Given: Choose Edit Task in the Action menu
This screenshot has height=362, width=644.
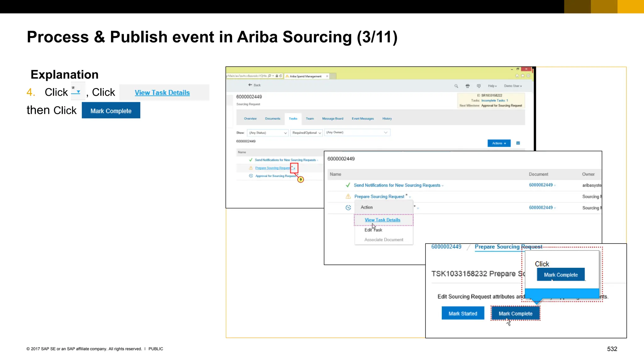Looking at the screenshot, I should [x=373, y=230].
